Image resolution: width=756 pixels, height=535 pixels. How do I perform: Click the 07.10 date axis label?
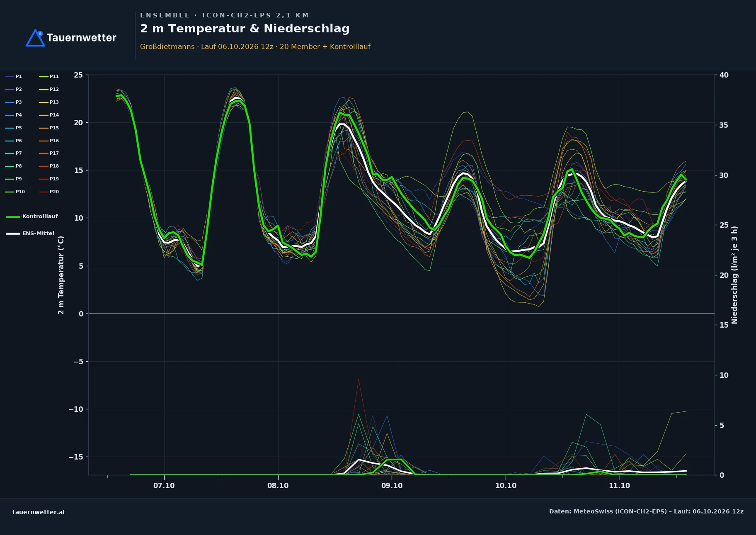coord(164,486)
